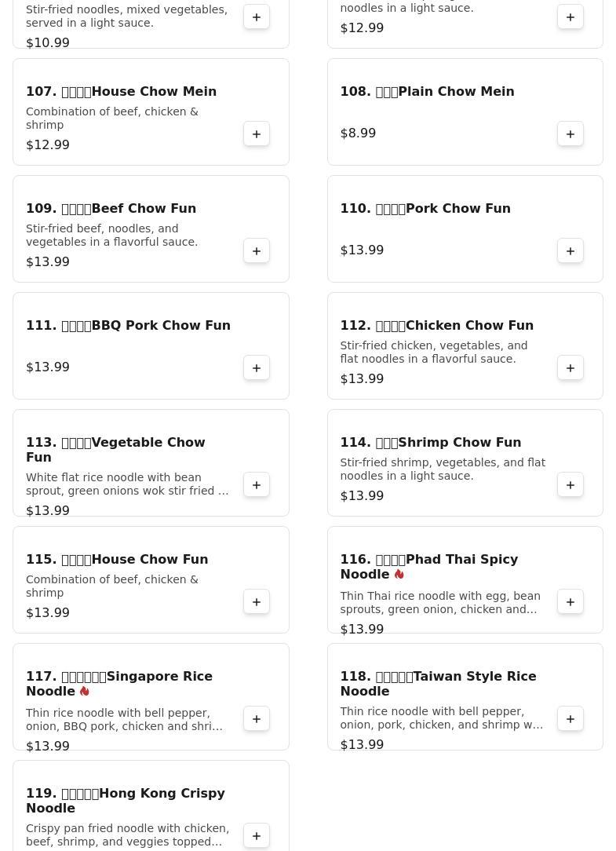Add Phad Thai Spicy Noodle

(x=570, y=602)
